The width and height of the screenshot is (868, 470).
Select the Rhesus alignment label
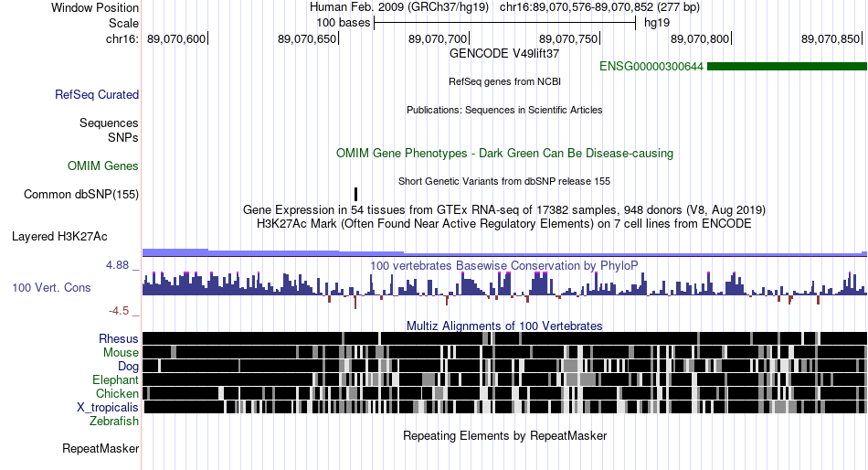pyautogui.click(x=119, y=338)
